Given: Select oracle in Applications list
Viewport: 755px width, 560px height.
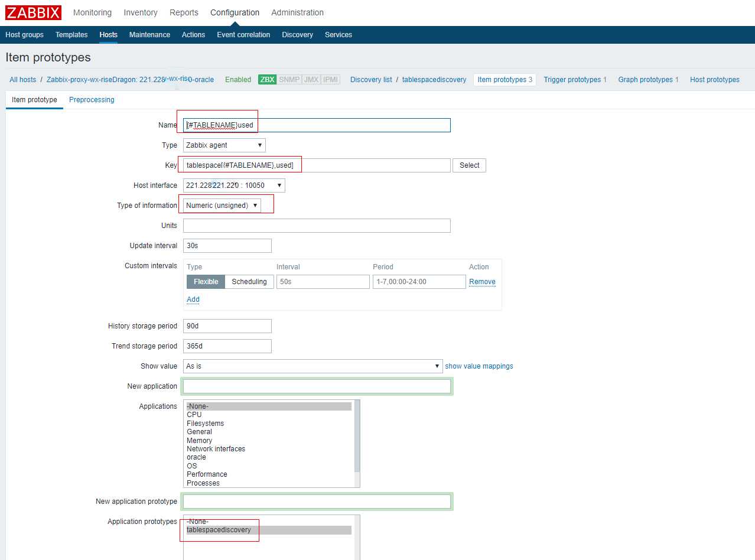Looking at the screenshot, I should coord(269,457).
